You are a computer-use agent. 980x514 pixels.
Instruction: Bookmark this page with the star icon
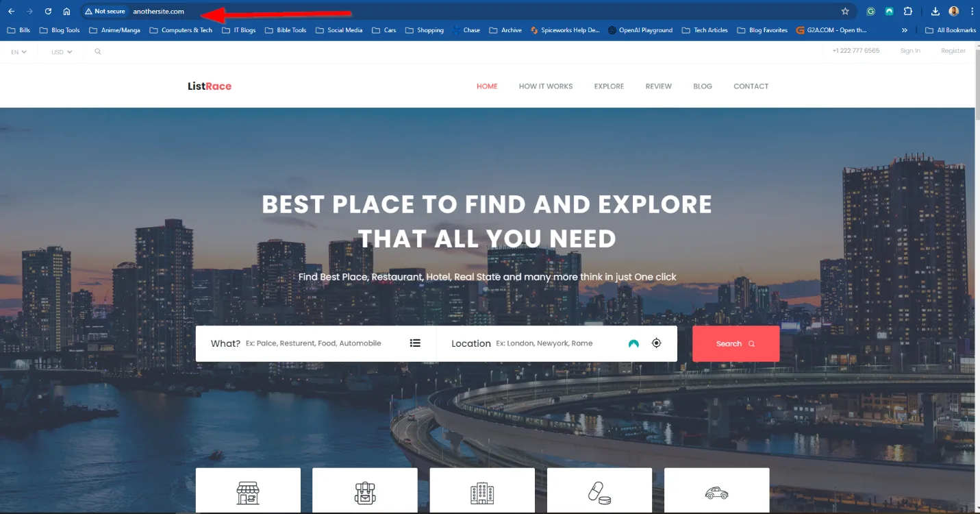pyautogui.click(x=845, y=11)
